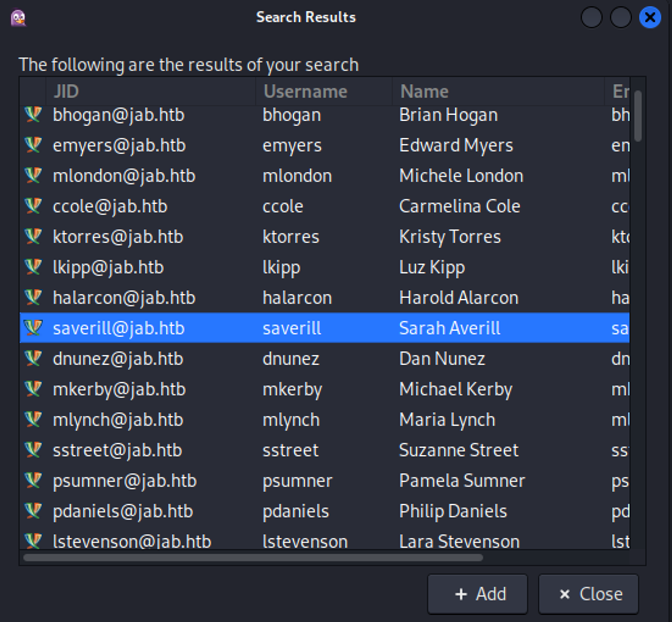Select the mlynch@jab.htb entry
The image size is (672, 622).
click(x=118, y=420)
